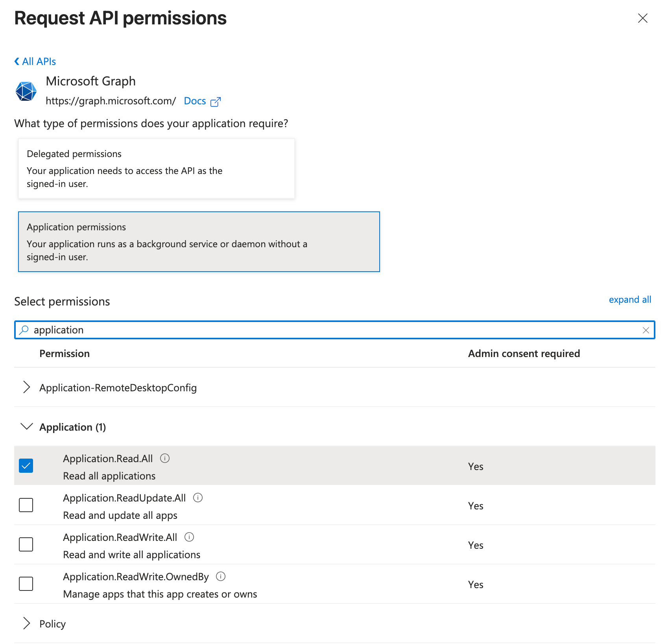Click the expand all link
The height and width of the screenshot is (644, 668).
630,300
